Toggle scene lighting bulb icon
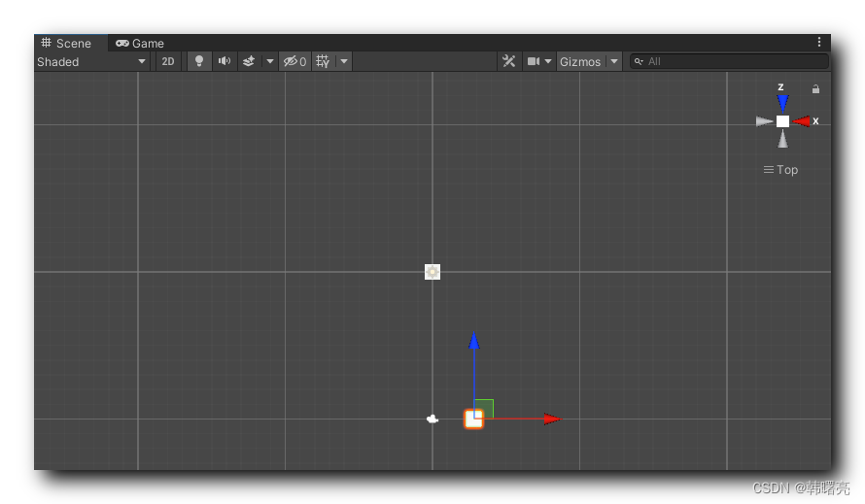 tap(199, 61)
